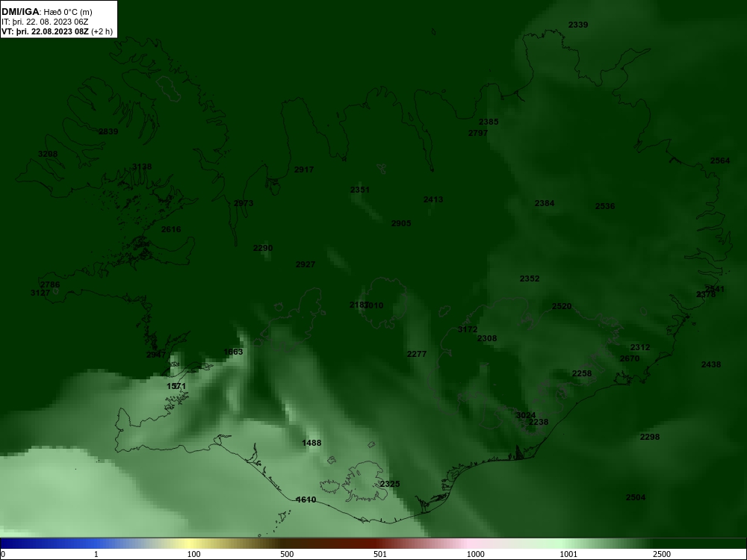Viewport: 747px width, 560px height.
Task: Select the 2917 value label
Action: [304, 169]
